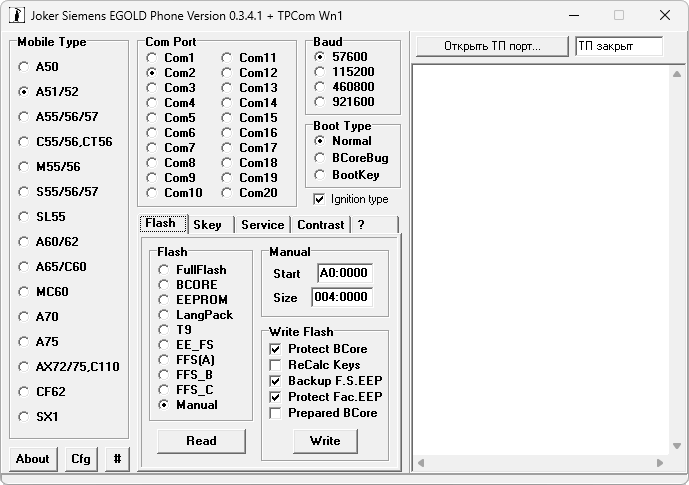
Task: Select the Com11 port
Action: (249, 58)
